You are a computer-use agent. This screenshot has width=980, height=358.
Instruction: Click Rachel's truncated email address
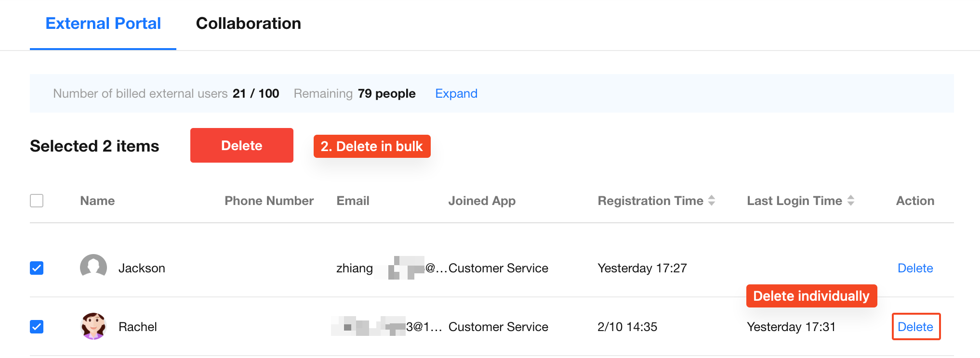[386, 327]
